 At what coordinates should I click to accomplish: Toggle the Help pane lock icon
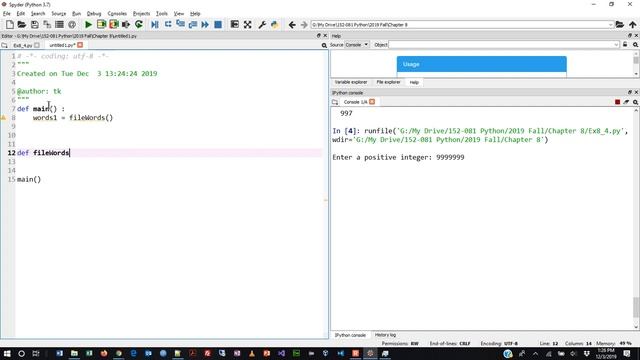(625, 44)
